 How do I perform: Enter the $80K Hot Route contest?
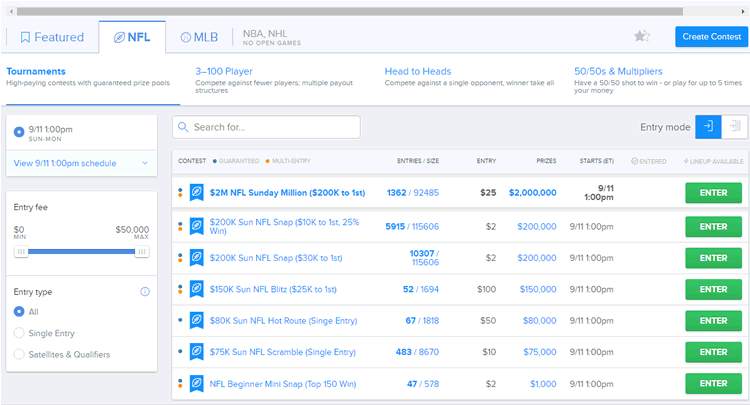pos(713,321)
